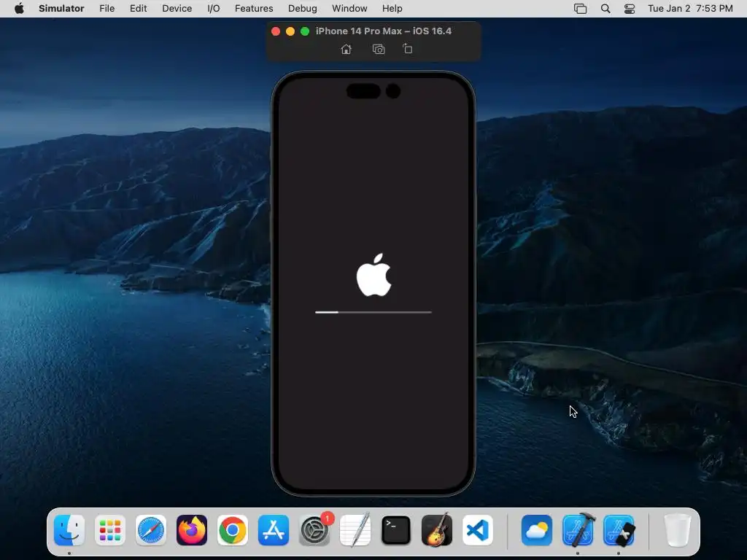Launch Safari from the Dock
Screen dimensions: 747x560
[x=151, y=530]
